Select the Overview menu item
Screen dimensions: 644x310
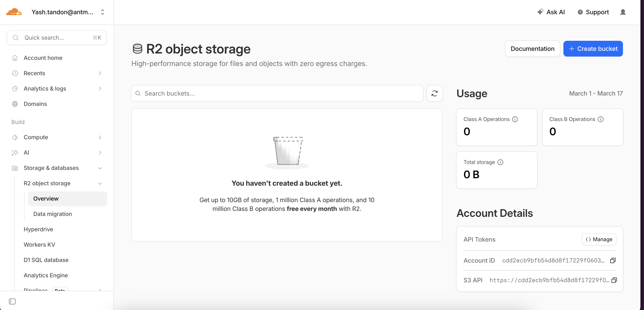pos(67,199)
